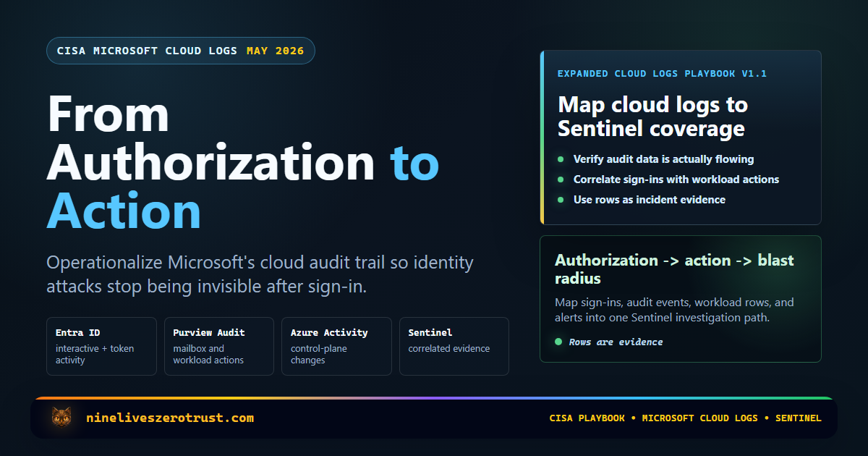
Task: Click "Authorization -> action -> blast radius" heading
Action: coord(674,269)
